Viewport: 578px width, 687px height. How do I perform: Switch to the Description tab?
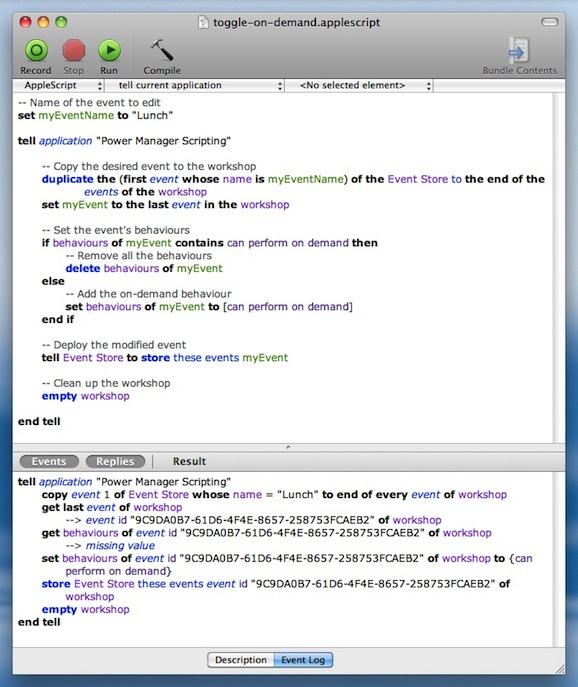241,660
